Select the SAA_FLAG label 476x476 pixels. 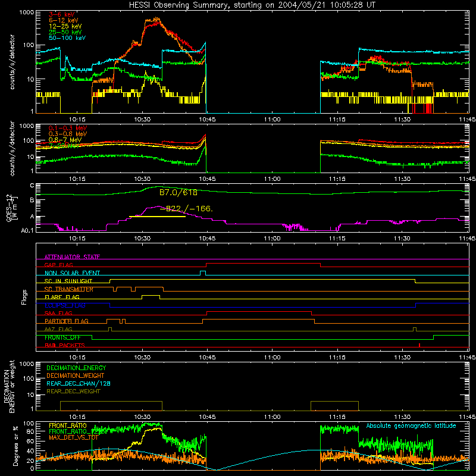pyautogui.click(x=58, y=313)
